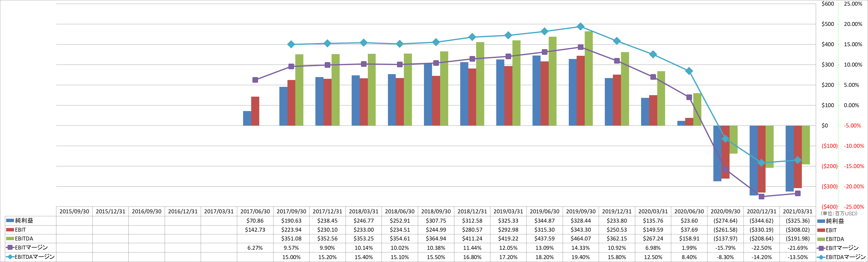
Task: Select EBITDA margin cell 15.00%
Action: click(x=291, y=257)
